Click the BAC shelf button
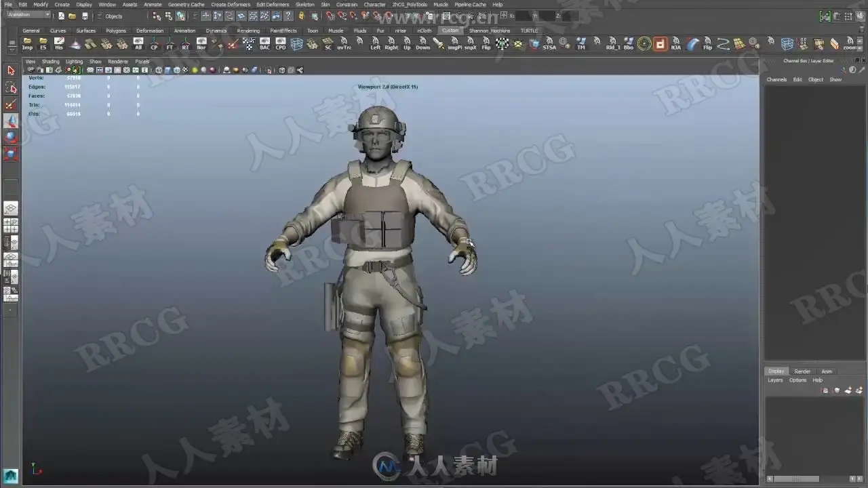The image size is (868, 488). click(x=264, y=44)
